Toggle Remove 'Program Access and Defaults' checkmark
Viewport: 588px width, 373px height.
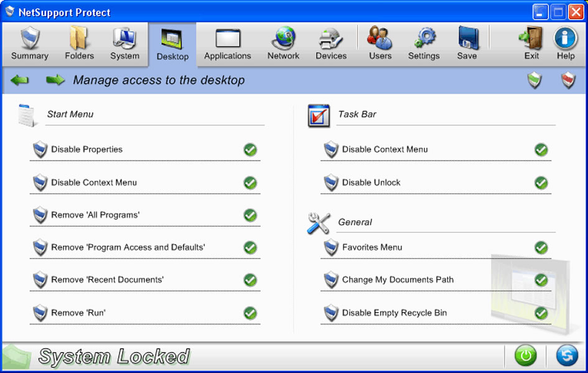250,248
